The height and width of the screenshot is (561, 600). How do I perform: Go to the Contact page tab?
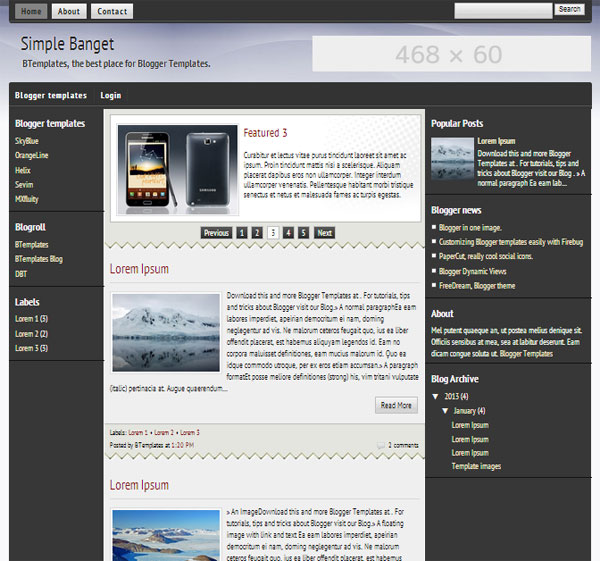point(111,11)
